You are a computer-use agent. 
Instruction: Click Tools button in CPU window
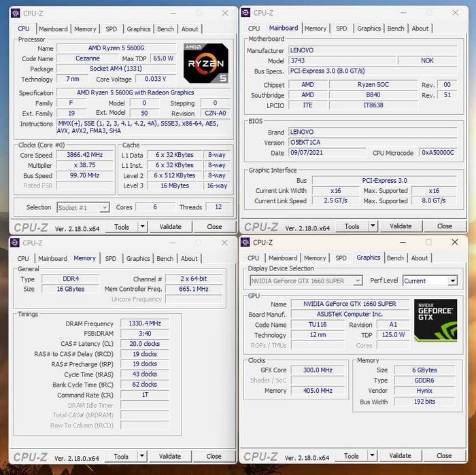point(122,227)
